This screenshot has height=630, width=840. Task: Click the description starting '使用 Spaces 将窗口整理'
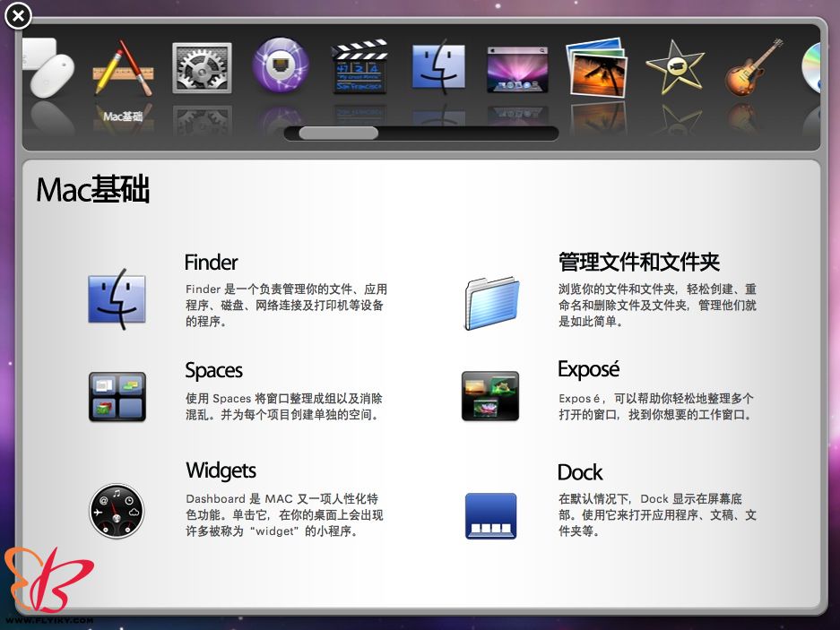pos(284,407)
